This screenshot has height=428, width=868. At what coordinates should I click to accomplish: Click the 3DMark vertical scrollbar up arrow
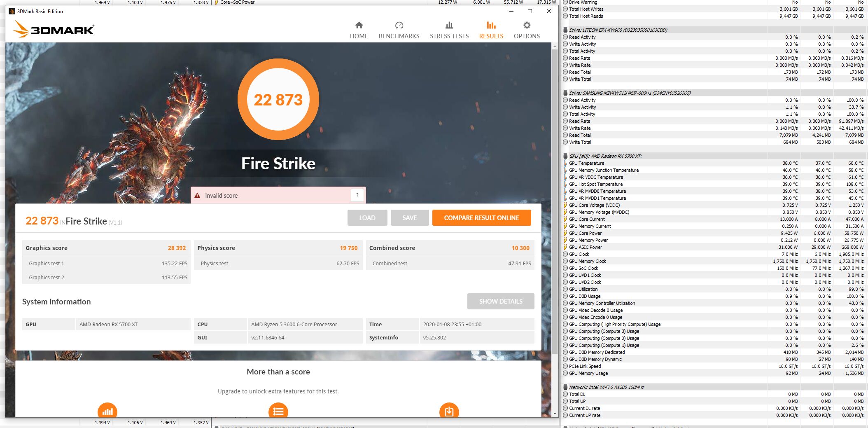(555, 46)
